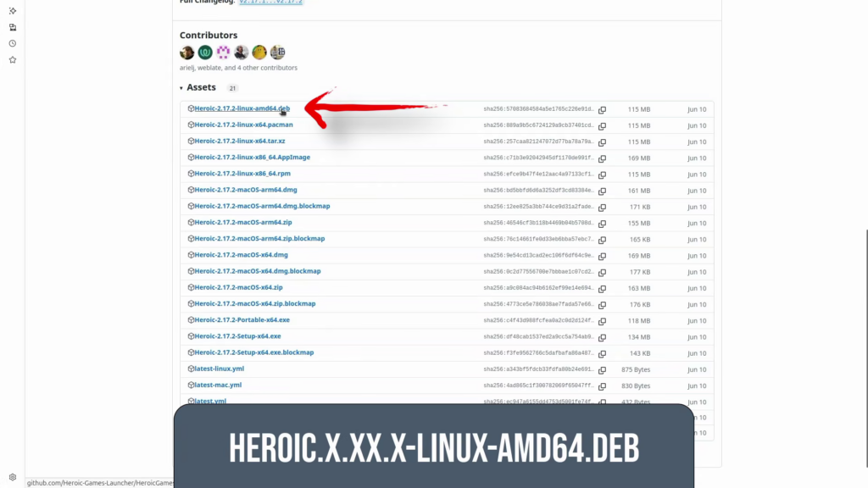Download Heroic-2.17.2-linux-x86_64.rpm package
The image size is (868, 488).
click(242, 174)
